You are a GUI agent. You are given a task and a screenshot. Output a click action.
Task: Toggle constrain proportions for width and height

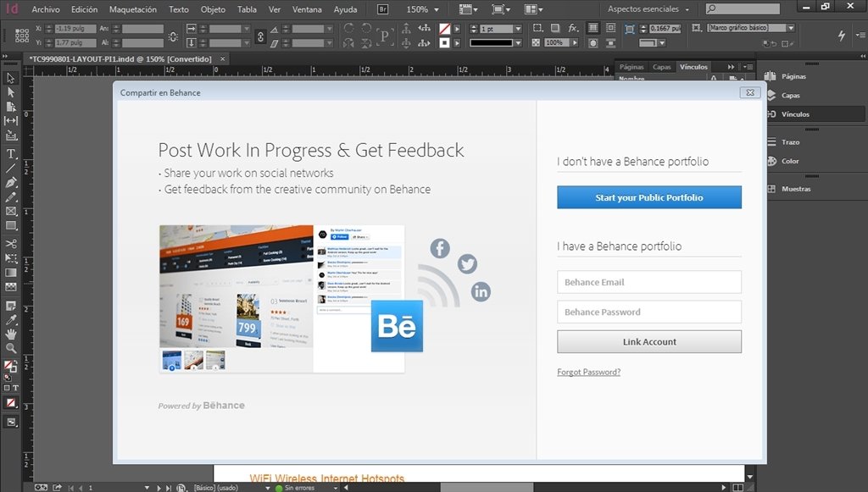[x=173, y=36]
